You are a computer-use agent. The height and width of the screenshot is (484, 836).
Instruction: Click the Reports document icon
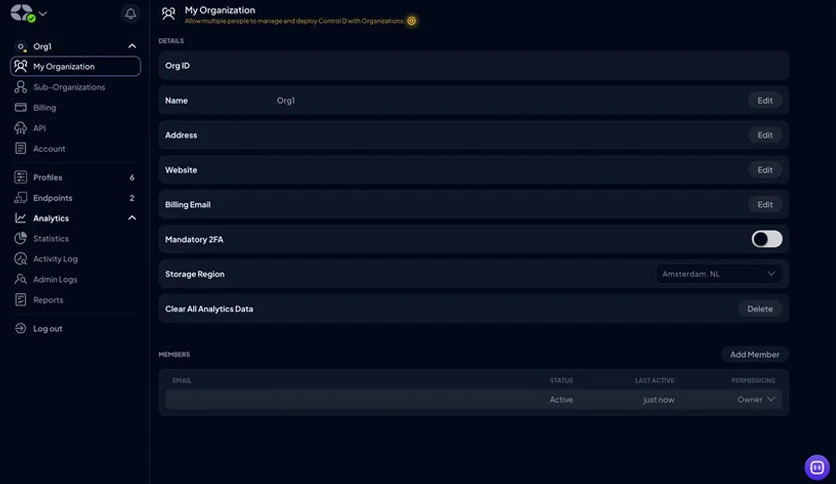tap(21, 300)
